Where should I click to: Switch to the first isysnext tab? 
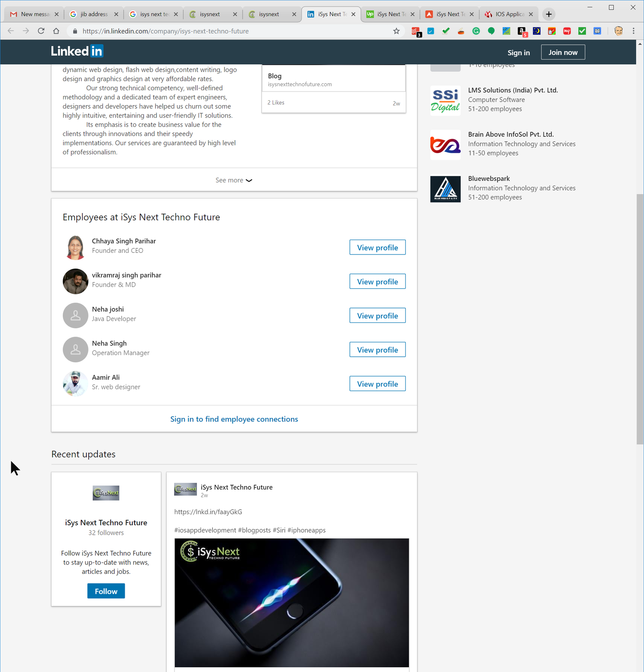click(213, 14)
